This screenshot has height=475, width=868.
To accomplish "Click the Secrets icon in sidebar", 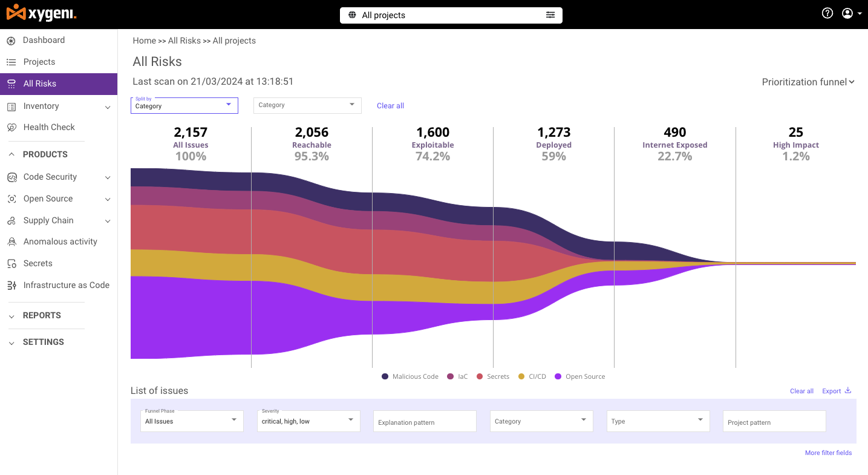I will (11, 264).
